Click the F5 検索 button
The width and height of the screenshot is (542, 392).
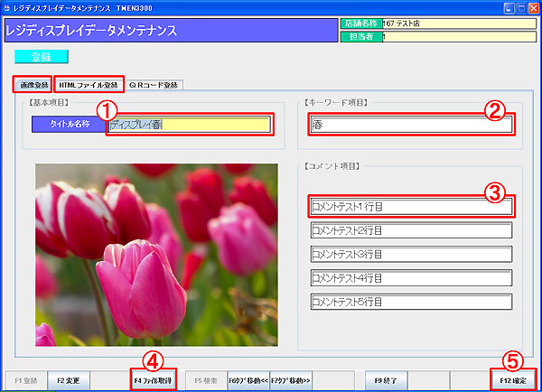(x=206, y=380)
